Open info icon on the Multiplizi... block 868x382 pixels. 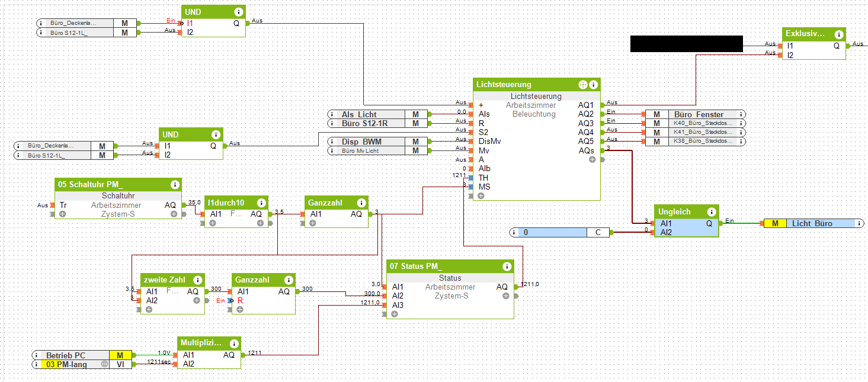tap(233, 343)
